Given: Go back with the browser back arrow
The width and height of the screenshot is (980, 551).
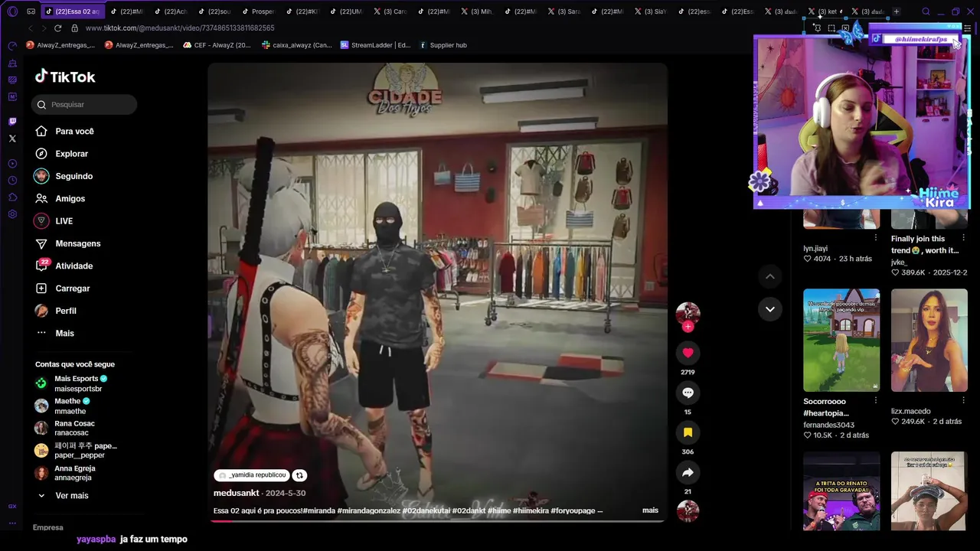Looking at the screenshot, I should 31,28.
